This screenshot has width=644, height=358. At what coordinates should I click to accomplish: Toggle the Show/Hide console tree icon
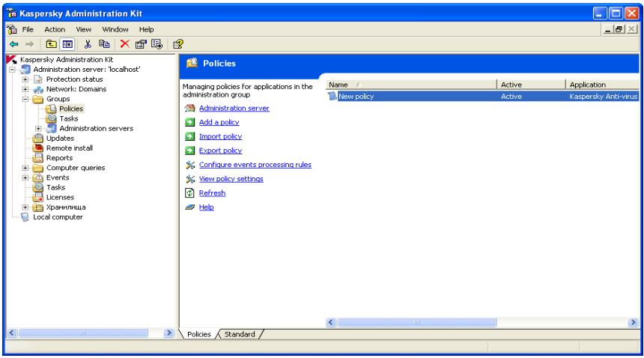pyautogui.click(x=67, y=44)
